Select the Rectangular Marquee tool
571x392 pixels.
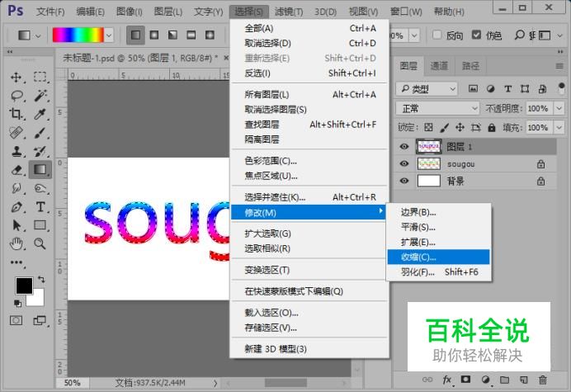40,77
